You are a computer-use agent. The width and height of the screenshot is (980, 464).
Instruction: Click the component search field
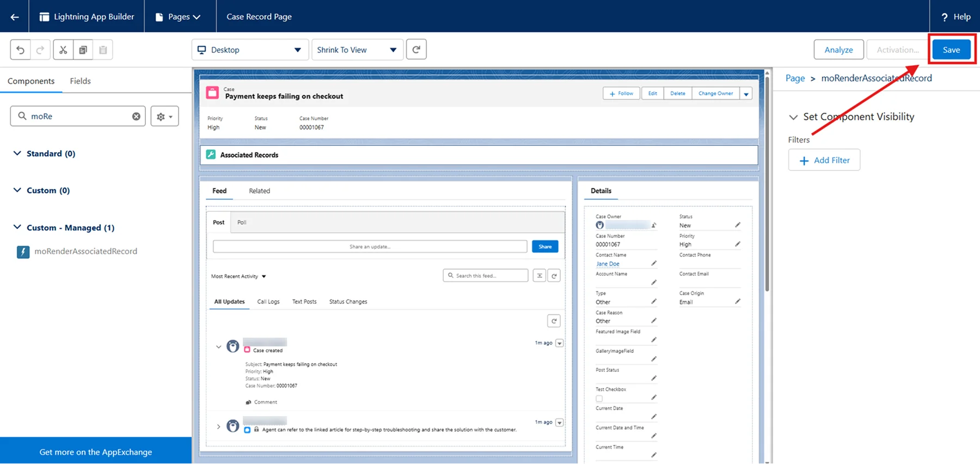tap(78, 116)
